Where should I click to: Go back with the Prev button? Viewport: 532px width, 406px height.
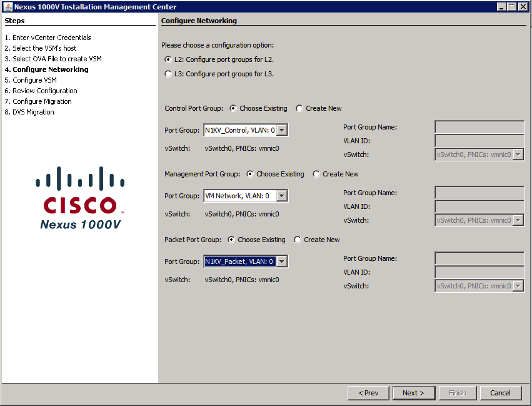coord(368,393)
